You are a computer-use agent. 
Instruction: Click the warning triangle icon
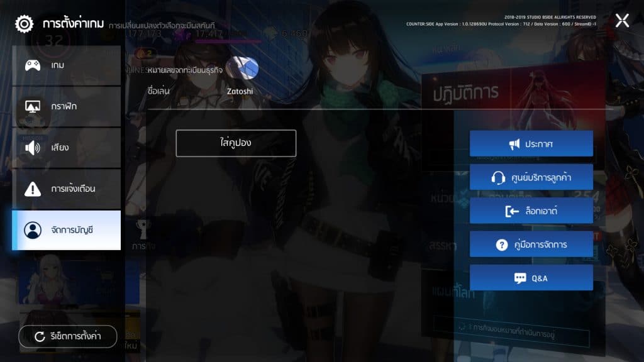pyautogui.click(x=33, y=189)
